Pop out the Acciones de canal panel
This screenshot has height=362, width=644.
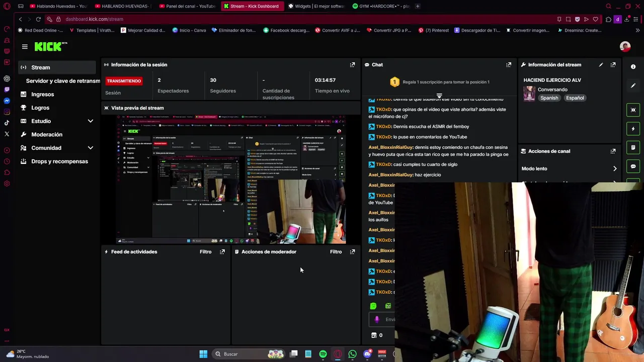(x=613, y=151)
